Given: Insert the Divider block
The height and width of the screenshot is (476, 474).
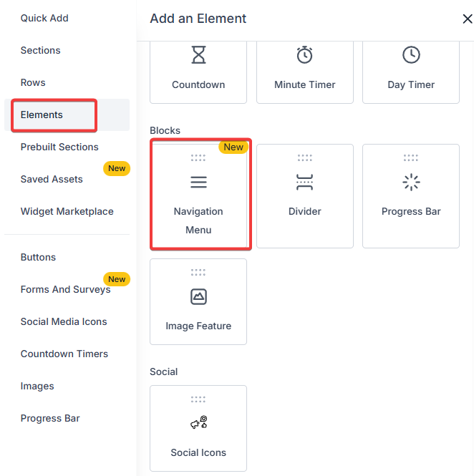Looking at the screenshot, I should (x=305, y=195).
